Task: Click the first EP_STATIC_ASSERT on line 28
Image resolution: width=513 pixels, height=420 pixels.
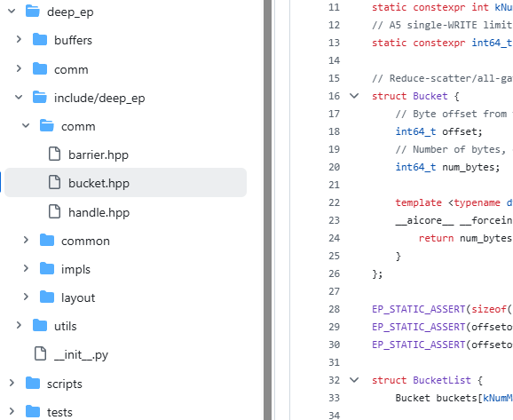Action: [418, 309]
